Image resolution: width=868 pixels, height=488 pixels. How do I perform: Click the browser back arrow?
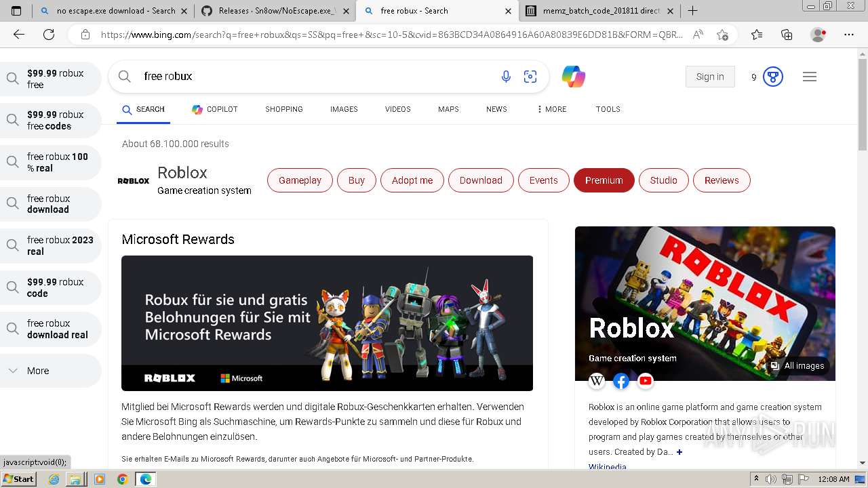[19, 35]
